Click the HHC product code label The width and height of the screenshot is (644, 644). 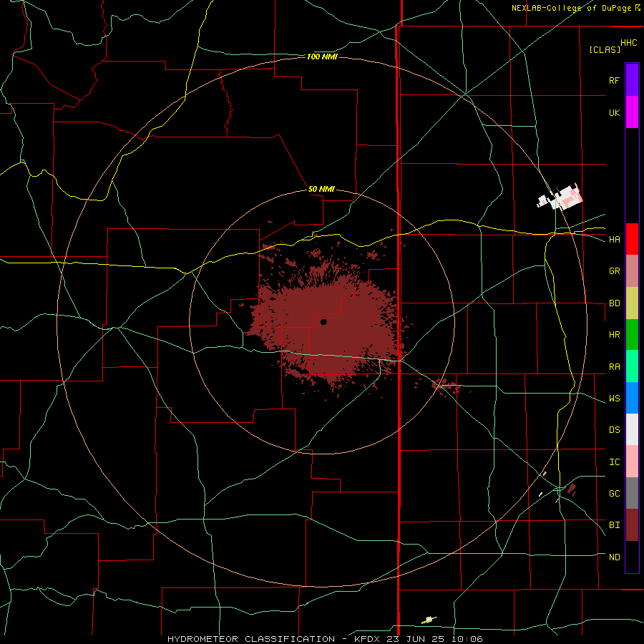[628, 43]
